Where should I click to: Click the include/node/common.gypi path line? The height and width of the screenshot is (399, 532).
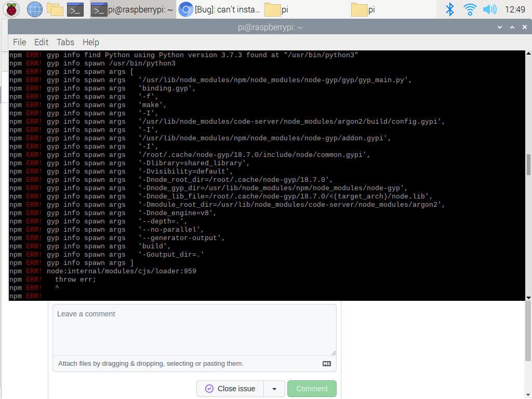click(x=255, y=155)
